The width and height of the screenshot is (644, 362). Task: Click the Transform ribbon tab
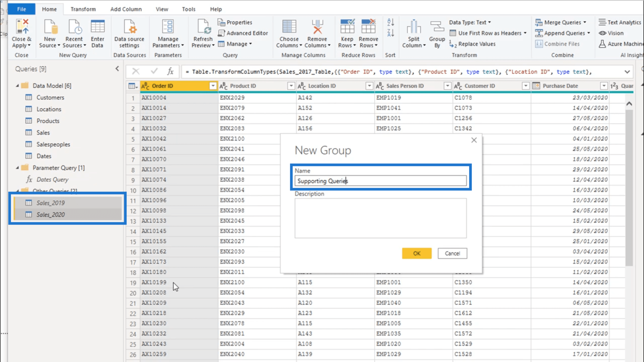pos(83,9)
